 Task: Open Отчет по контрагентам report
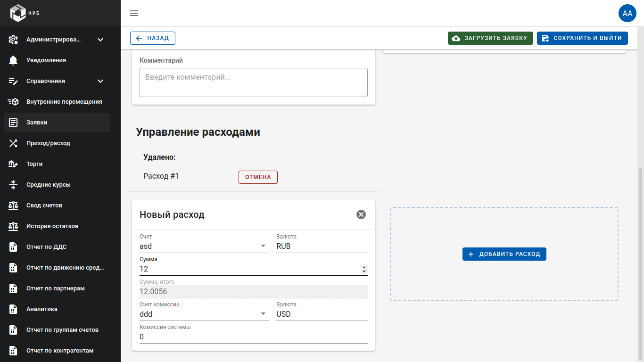(57, 351)
